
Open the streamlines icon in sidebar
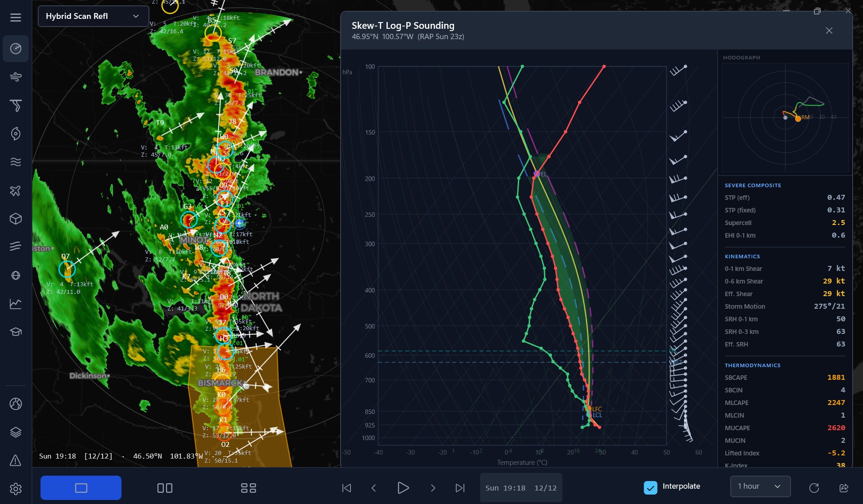point(16,246)
